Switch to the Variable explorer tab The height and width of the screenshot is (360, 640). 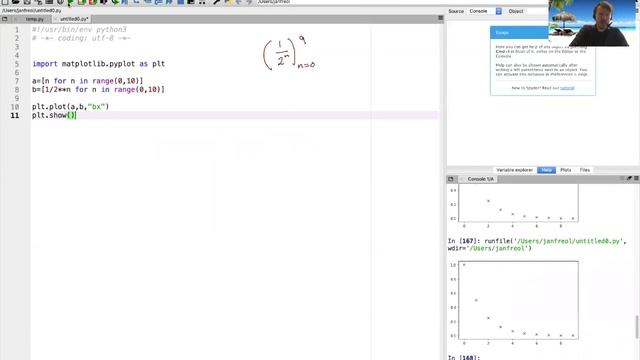514,170
